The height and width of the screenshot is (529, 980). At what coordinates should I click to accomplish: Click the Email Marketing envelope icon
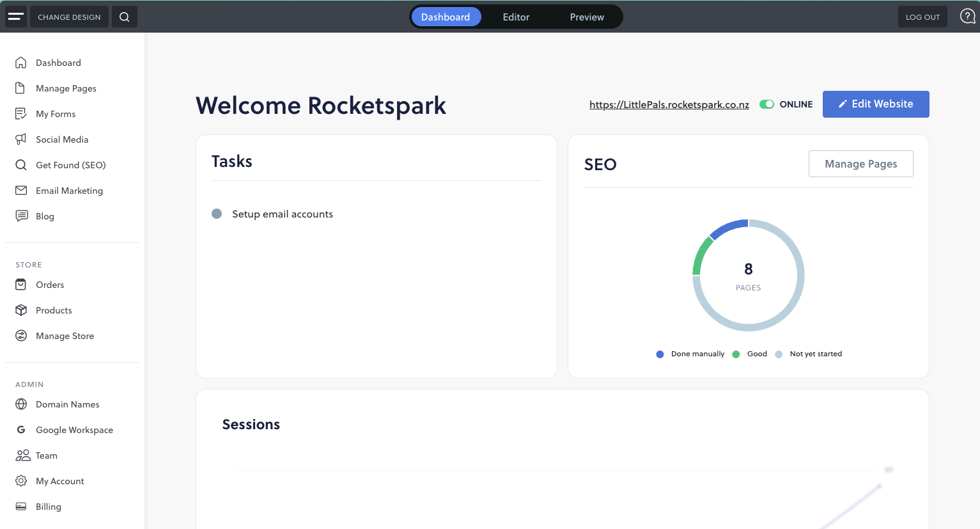(21, 191)
